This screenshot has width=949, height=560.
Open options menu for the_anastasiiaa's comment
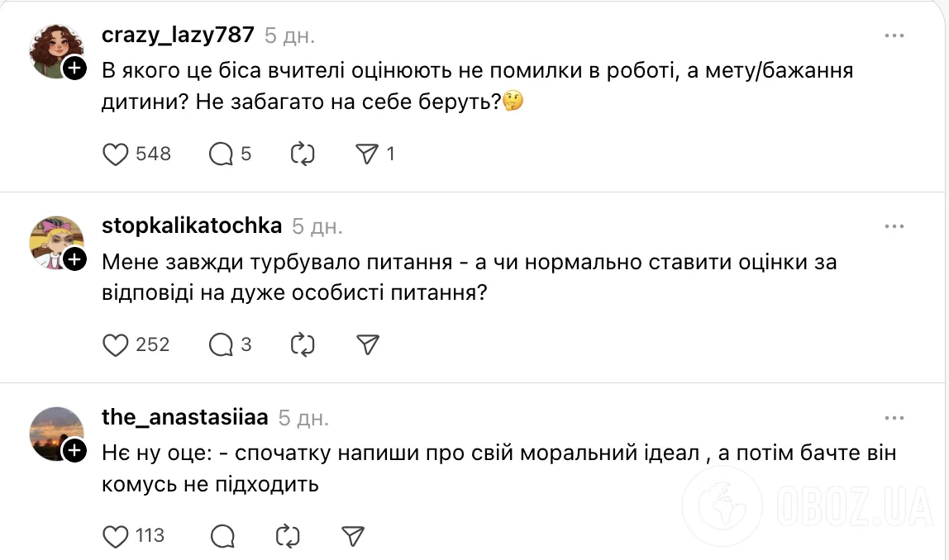pos(894,417)
